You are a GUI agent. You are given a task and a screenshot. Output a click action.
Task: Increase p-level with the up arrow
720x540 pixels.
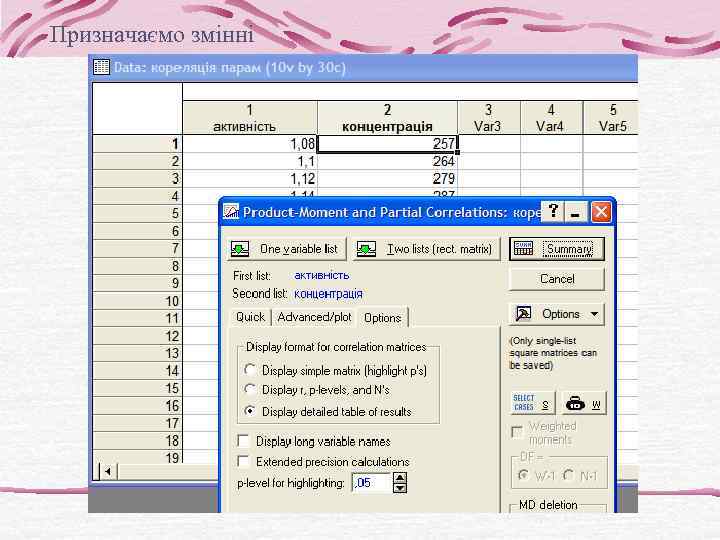click(x=400, y=478)
